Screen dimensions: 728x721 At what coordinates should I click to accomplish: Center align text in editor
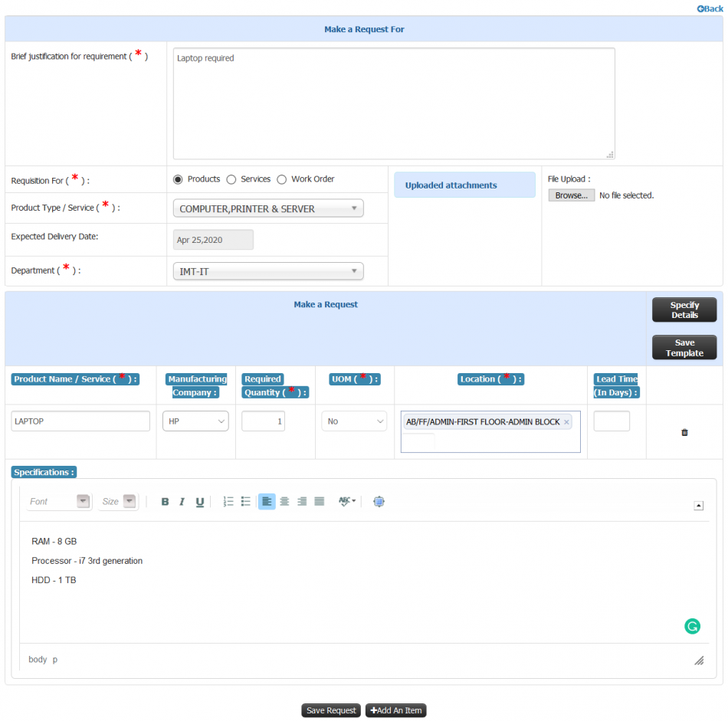point(284,501)
